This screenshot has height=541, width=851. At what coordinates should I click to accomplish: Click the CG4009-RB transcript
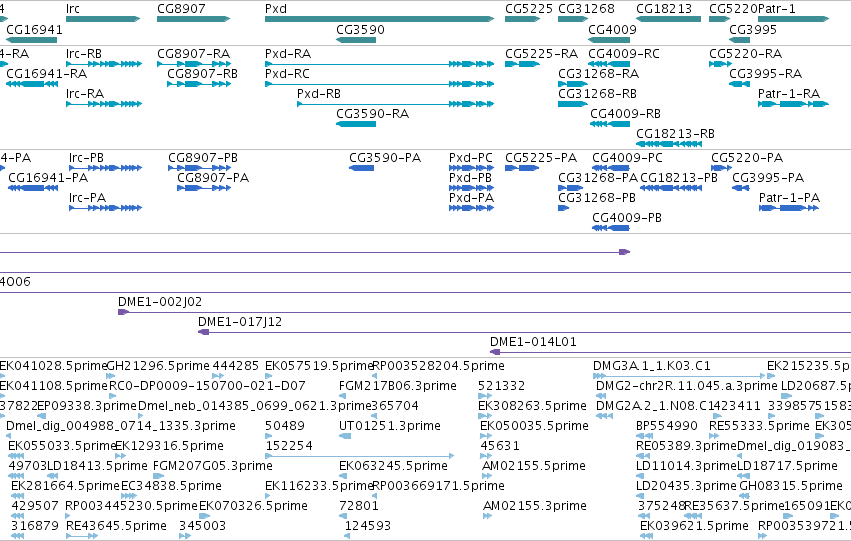click(610, 124)
